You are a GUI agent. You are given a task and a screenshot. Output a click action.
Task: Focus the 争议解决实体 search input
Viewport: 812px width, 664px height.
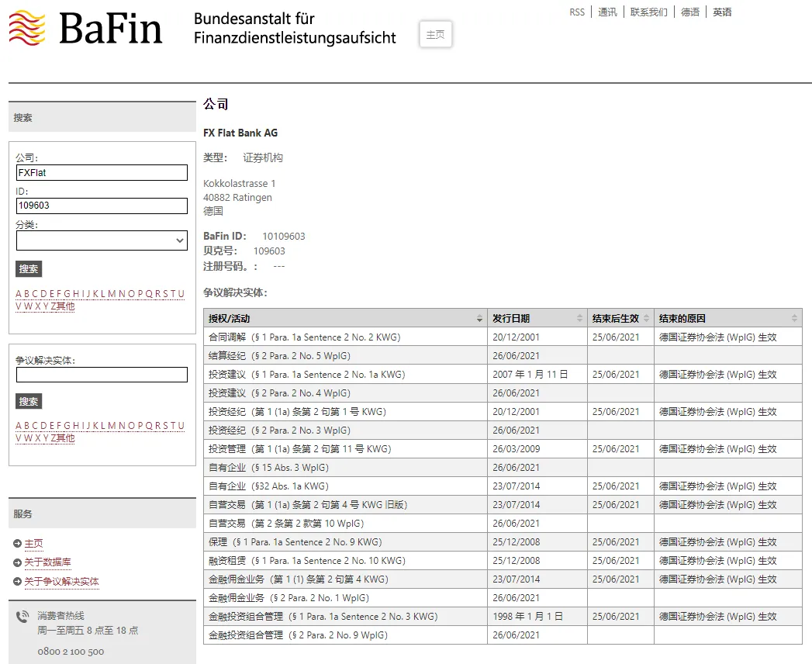(x=102, y=375)
